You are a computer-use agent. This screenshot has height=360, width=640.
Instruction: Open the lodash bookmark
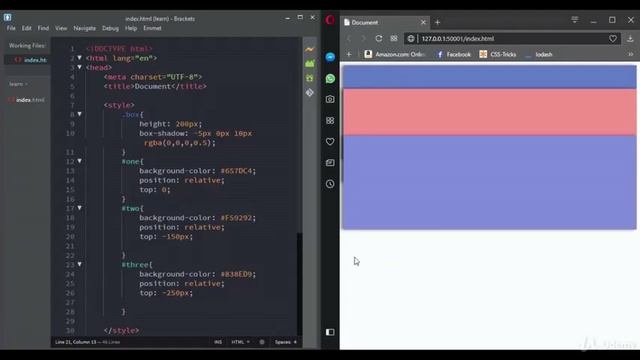coord(539,54)
